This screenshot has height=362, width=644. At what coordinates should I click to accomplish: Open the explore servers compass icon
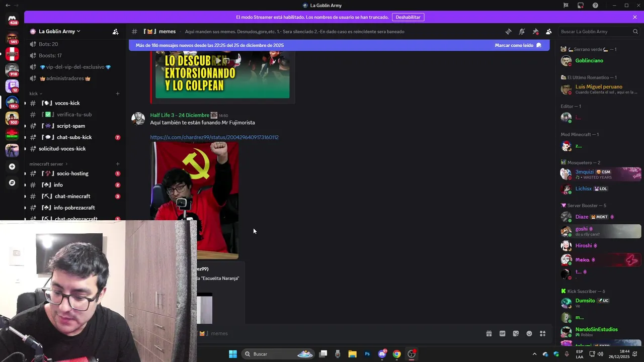point(12,183)
